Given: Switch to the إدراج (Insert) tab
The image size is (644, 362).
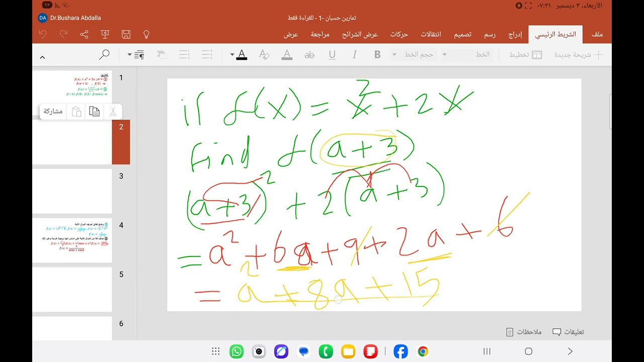Looking at the screenshot, I should pyautogui.click(x=515, y=34).
